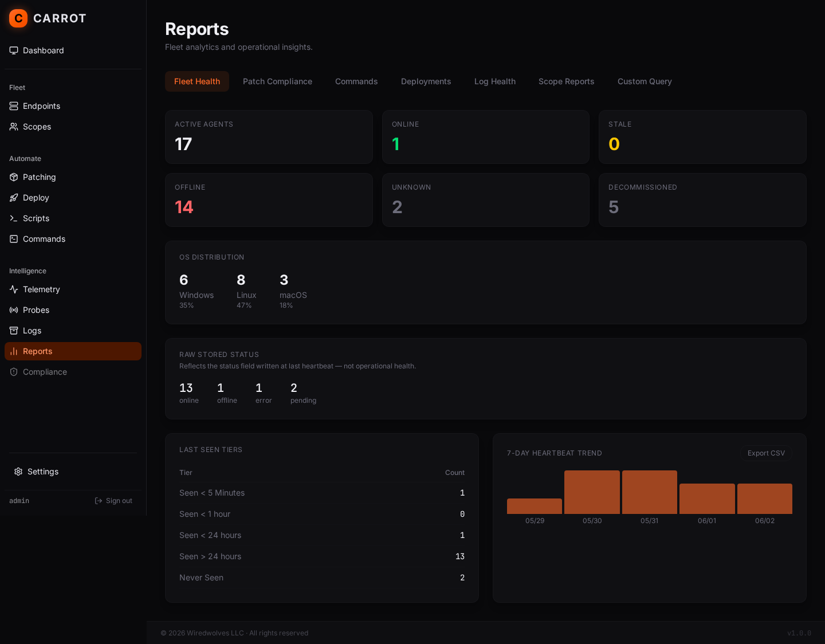Click the 05/31 heartbeat bar

[650, 492]
